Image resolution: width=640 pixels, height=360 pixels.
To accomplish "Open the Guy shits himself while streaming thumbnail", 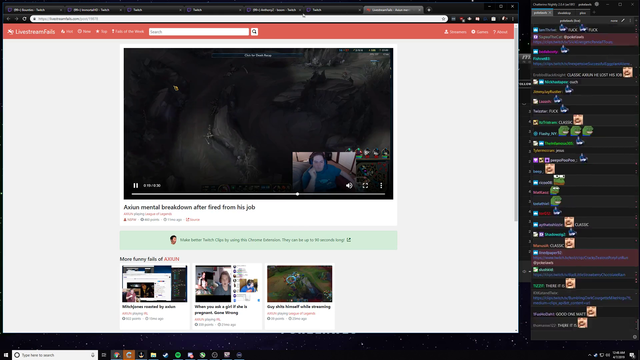I will coord(300,284).
